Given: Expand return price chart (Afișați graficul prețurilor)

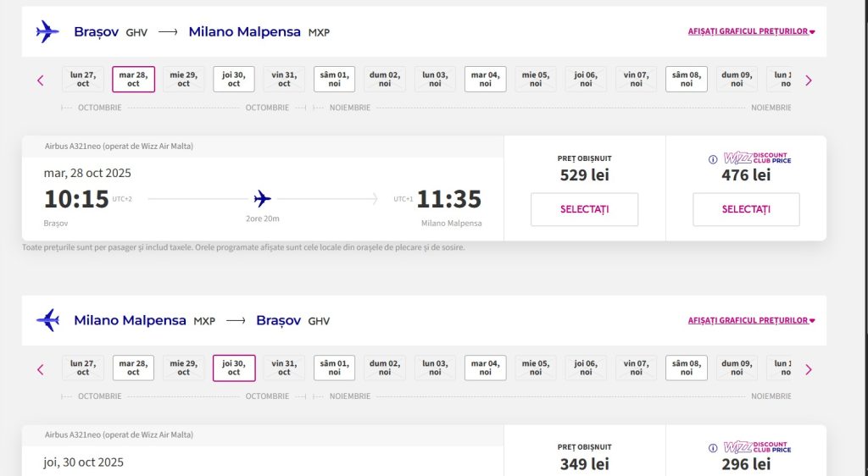Looking at the screenshot, I should coord(751,321).
